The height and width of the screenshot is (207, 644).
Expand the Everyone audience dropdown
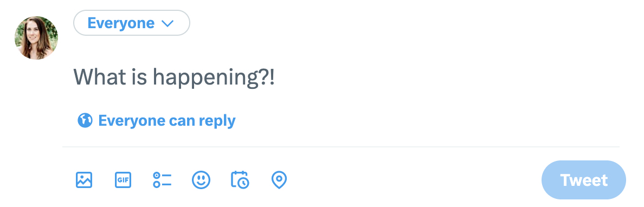click(131, 23)
